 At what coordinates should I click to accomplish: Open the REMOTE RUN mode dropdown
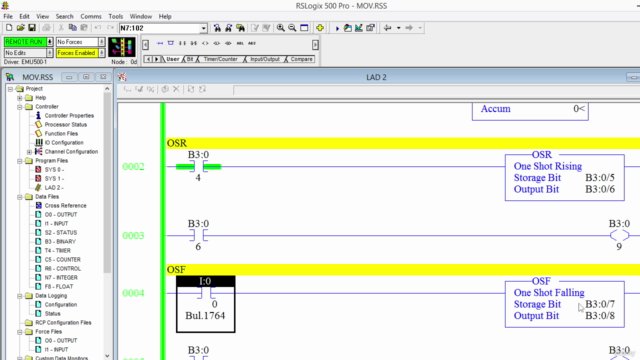pyautogui.click(x=49, y=42)
